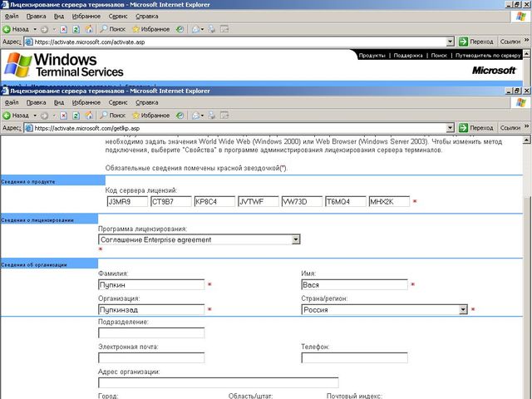Image resolution: width=532 pixels, height=399 pixels.
Task: Click license code field containing JVTWF
Action: pyautogui.click(x=259, y=201)
